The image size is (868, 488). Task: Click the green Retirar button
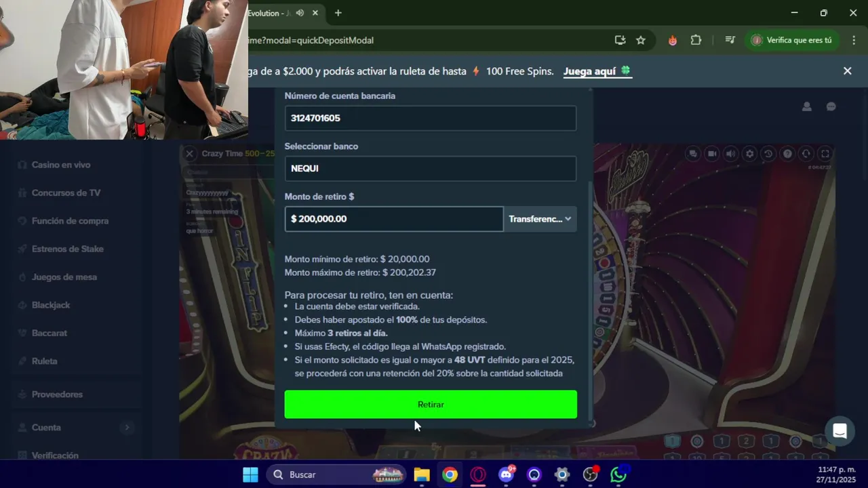pyautogui.click(x=431, y=404)
